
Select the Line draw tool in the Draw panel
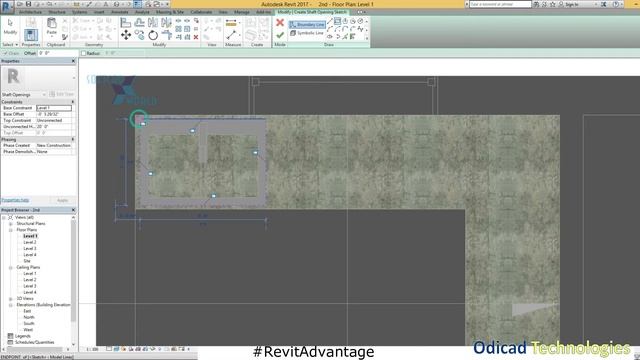(x=330, y=21)
